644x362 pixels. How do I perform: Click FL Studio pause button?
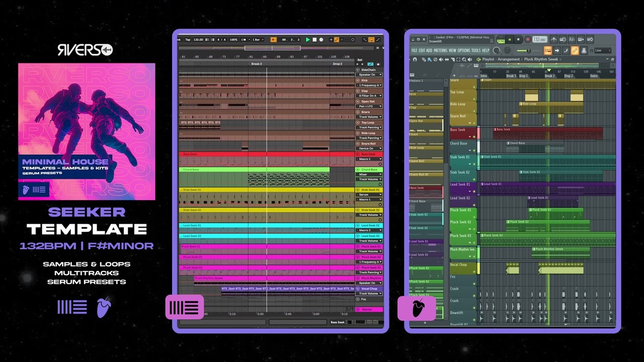510,40
